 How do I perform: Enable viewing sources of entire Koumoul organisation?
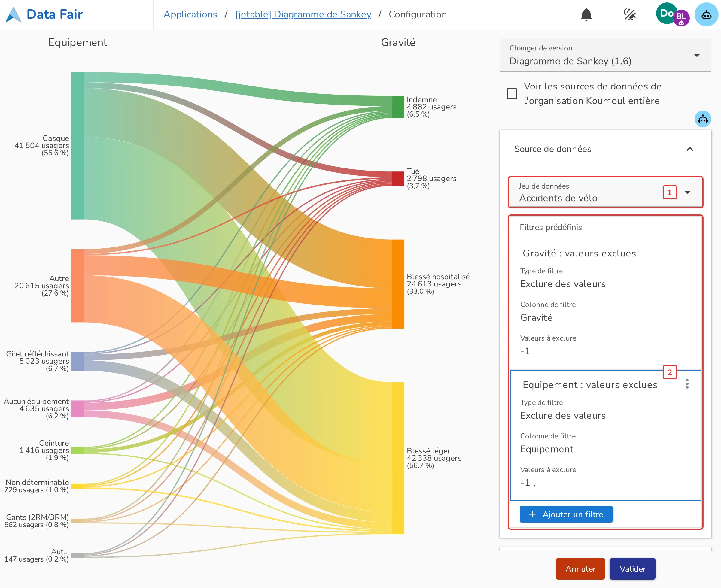click(x=512, y=93)
